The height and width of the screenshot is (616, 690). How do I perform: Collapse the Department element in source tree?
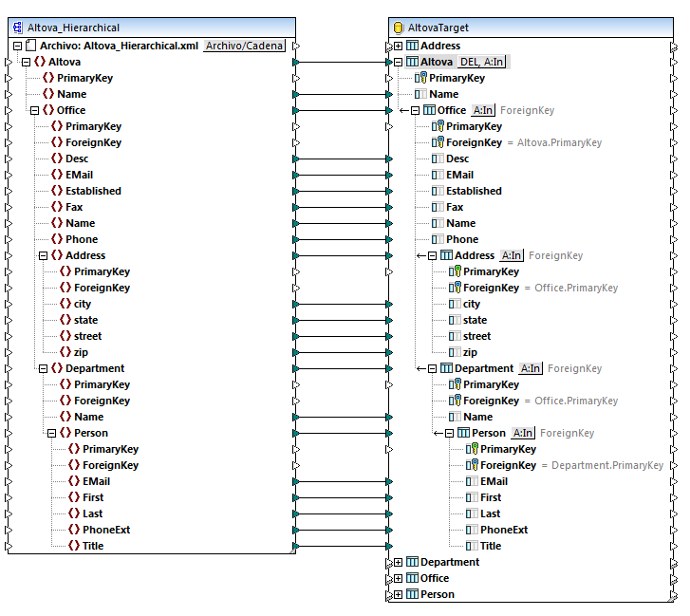tap(43, 368)
